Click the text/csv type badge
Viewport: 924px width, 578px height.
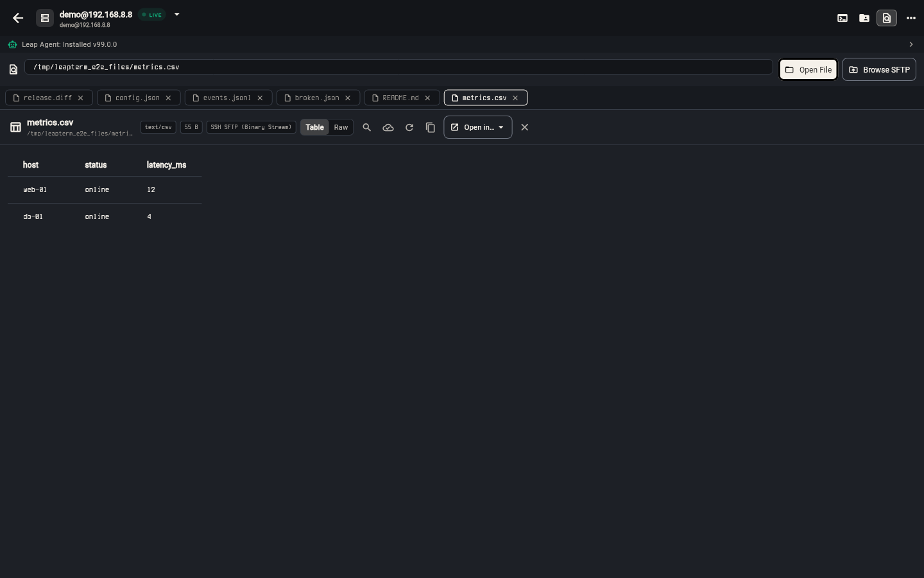tap(158, 127)
